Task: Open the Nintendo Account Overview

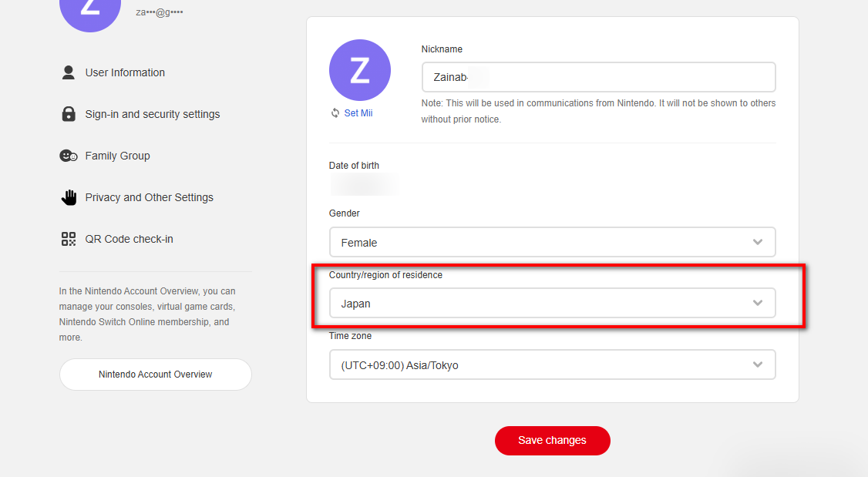Action: (155, 374)
